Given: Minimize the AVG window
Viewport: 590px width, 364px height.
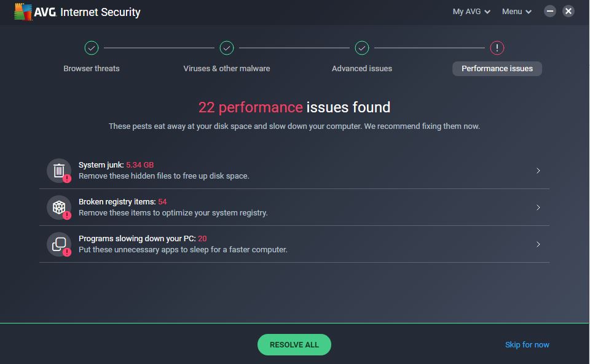Looking at the screenshot, I should pyautogui.click(x=549, y=11).
